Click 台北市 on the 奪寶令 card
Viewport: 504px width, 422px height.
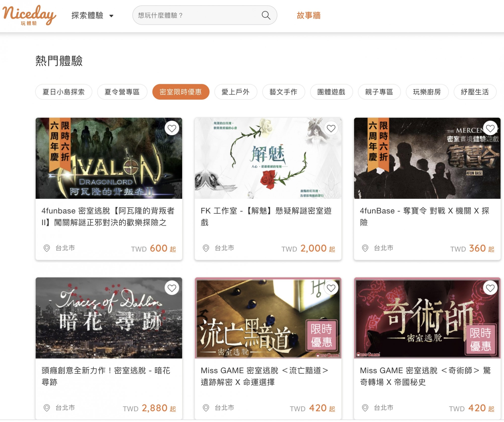click(x=384, y=248)
